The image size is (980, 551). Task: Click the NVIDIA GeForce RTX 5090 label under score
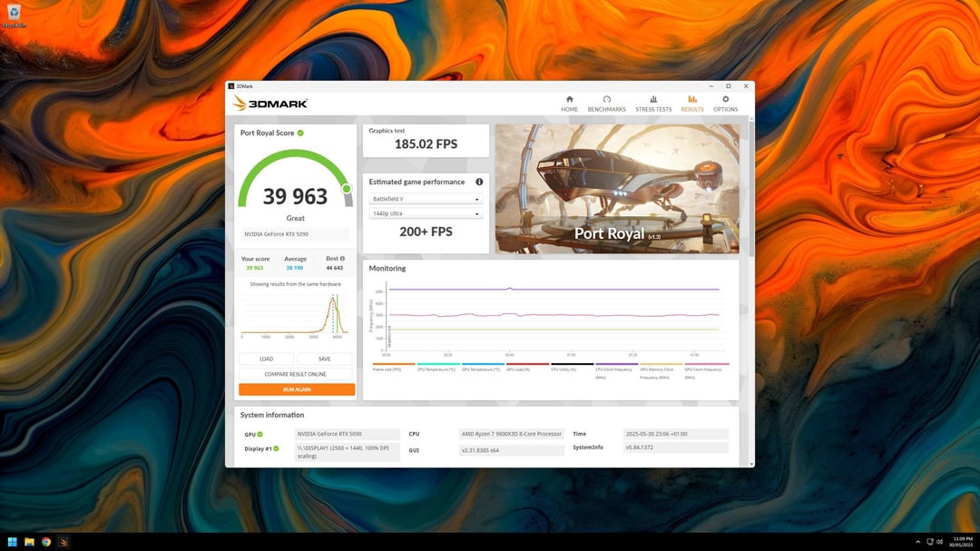click(x=295, y=234)
